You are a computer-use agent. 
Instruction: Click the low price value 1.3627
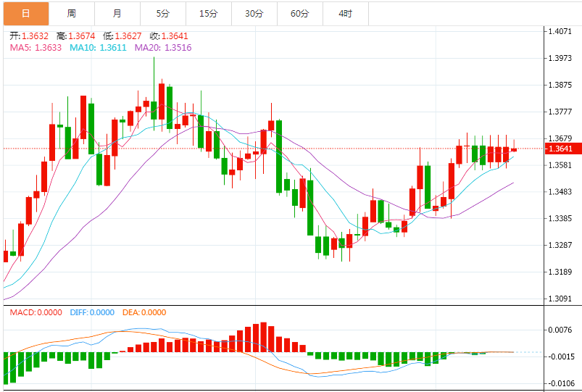tap(128, 36)
